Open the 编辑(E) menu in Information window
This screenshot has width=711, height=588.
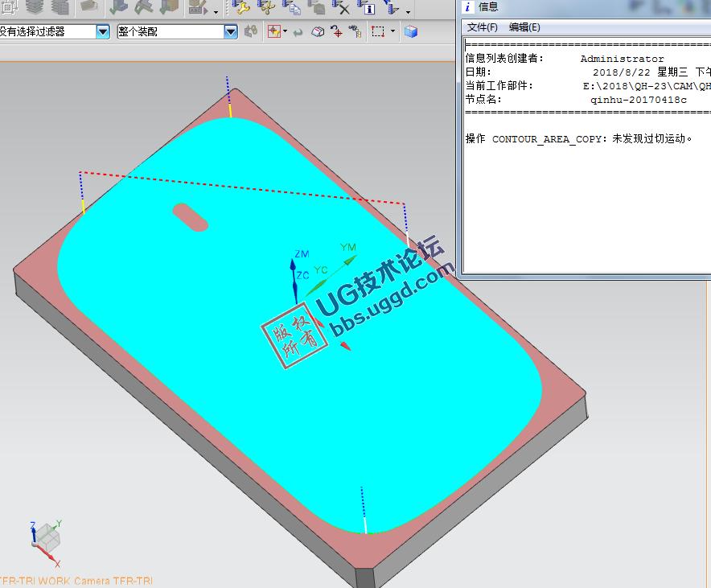click(x=524, y=27)
